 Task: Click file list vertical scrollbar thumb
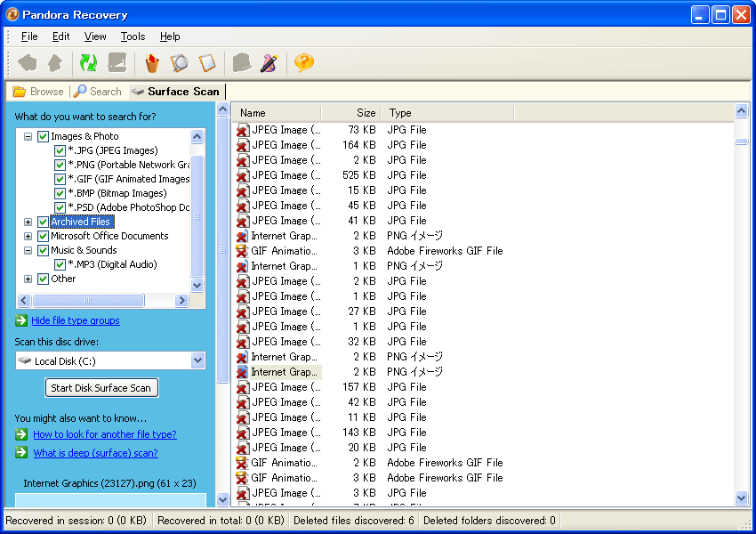(741, 142)
